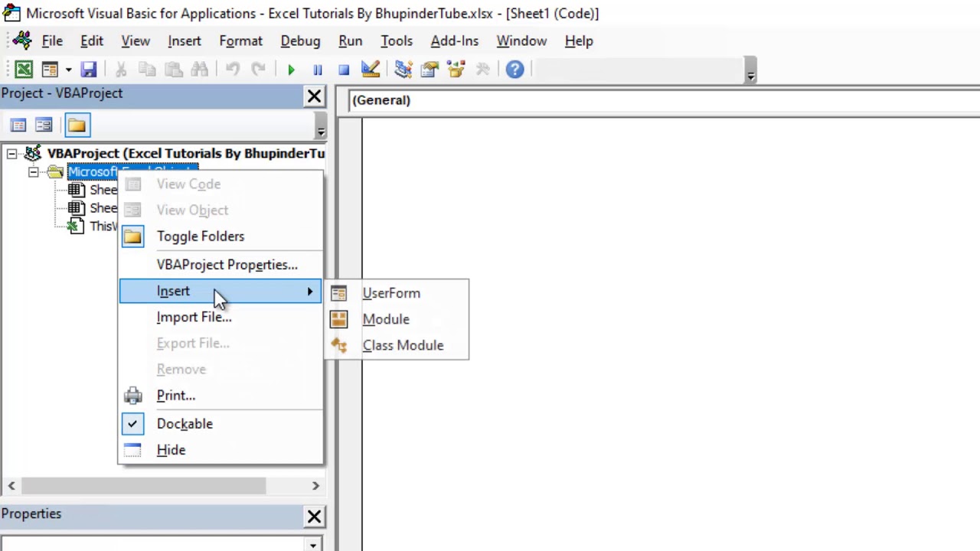Click the View Code icon in Project panel
Image resolution: width=980 pixels, height=551 pixels.
18,125
